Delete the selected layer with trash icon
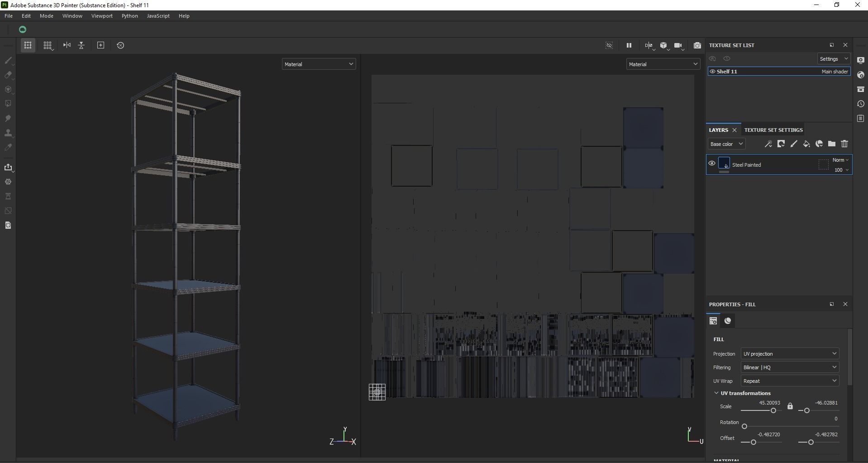This screenshot has height=463, width=868. click(844, 144)
